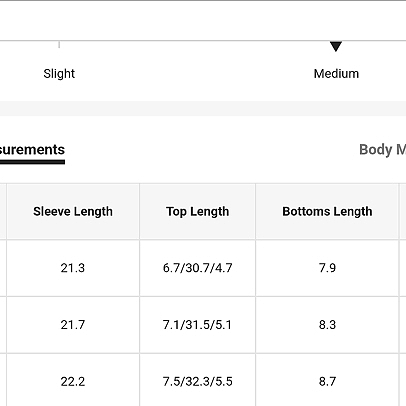
Task: Click the stretch scale track line
Action: point(203,41)
